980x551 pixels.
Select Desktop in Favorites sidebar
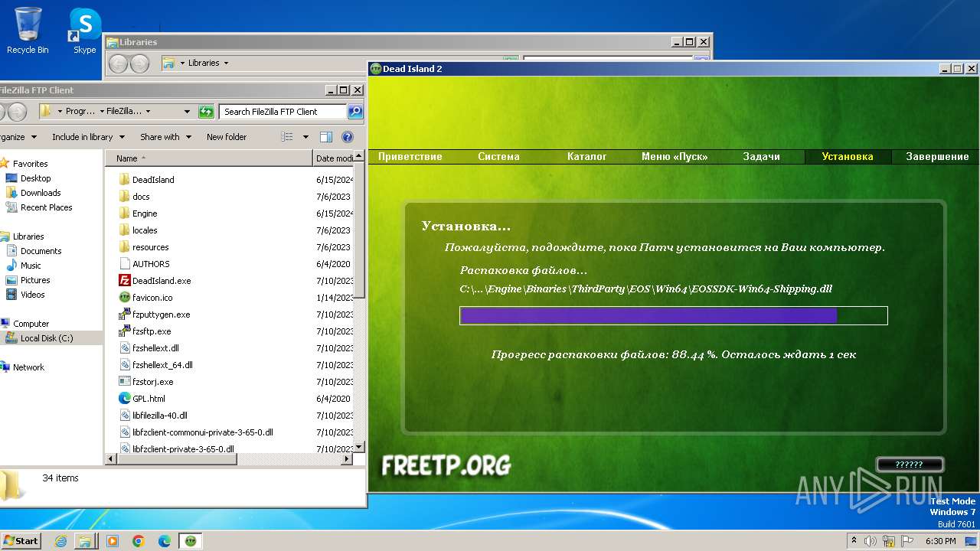click(28, 178)
